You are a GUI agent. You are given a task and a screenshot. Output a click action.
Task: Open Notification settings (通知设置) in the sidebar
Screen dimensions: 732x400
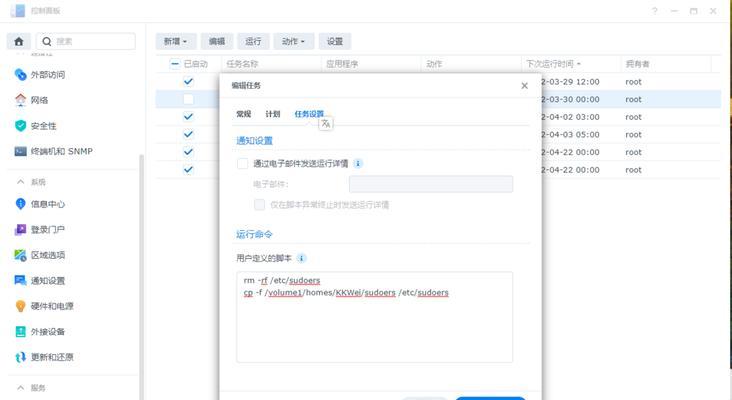pos(40,281)
